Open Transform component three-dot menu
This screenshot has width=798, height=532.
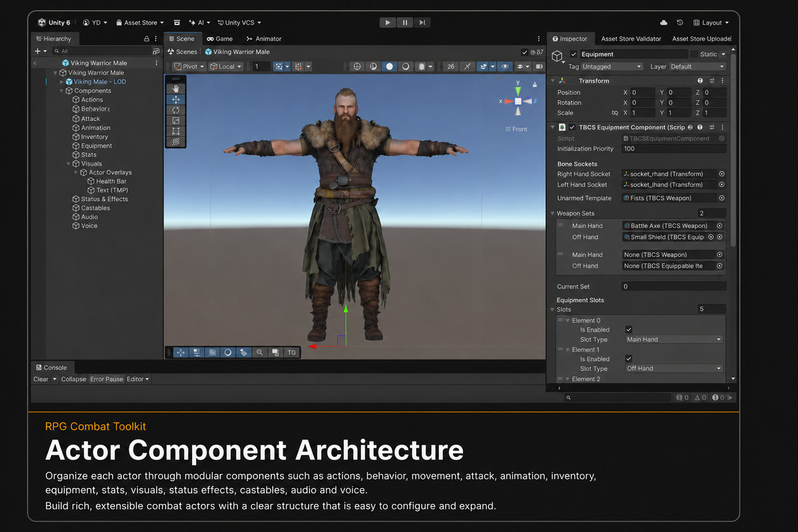(722, 80)
